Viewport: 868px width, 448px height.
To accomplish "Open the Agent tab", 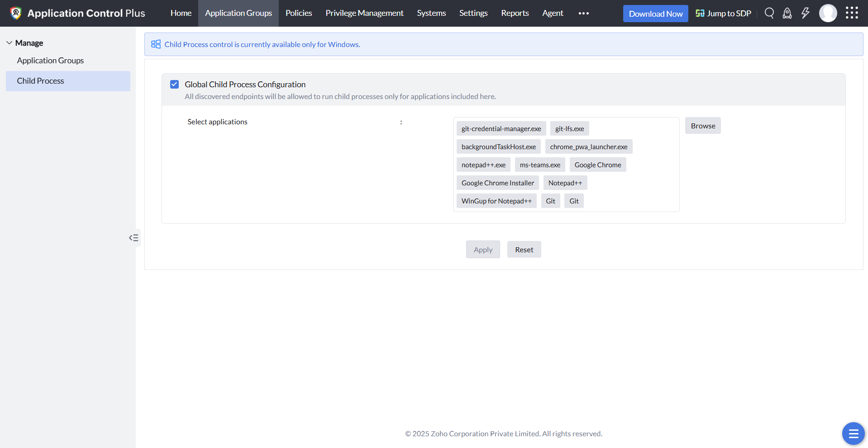I will point(553,13).
